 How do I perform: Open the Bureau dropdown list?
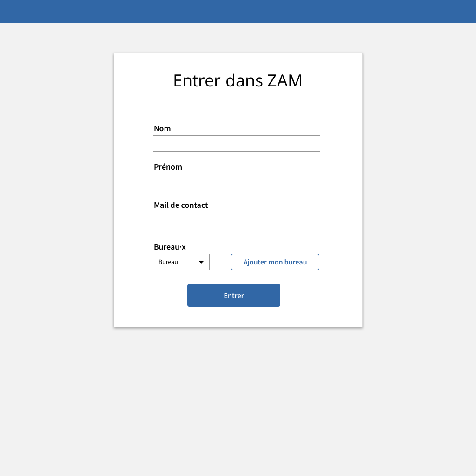pos(181,262)
